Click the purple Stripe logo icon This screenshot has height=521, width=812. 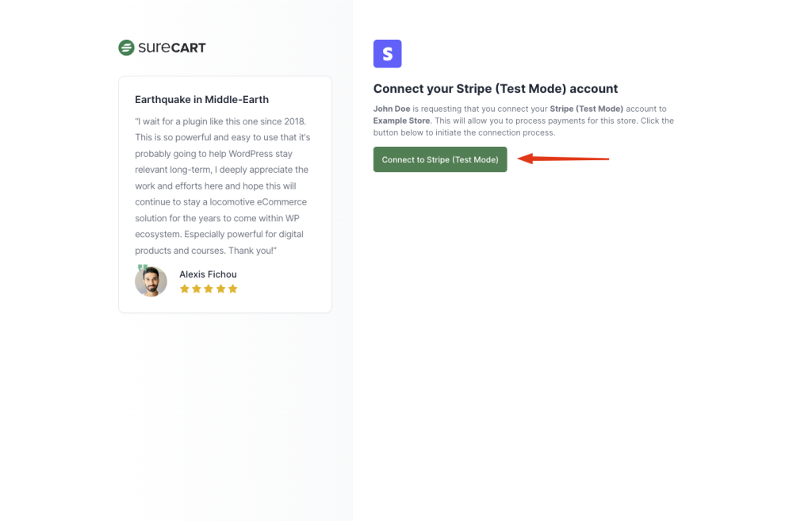coord(388,54)
